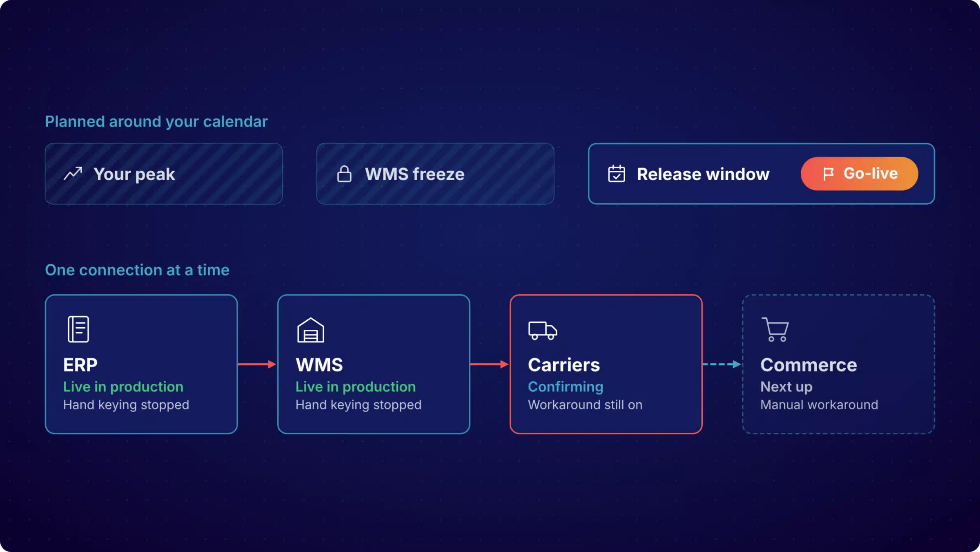The image size is (980, 552).
Task: Click the Go-live button
Action: point(860,174)
